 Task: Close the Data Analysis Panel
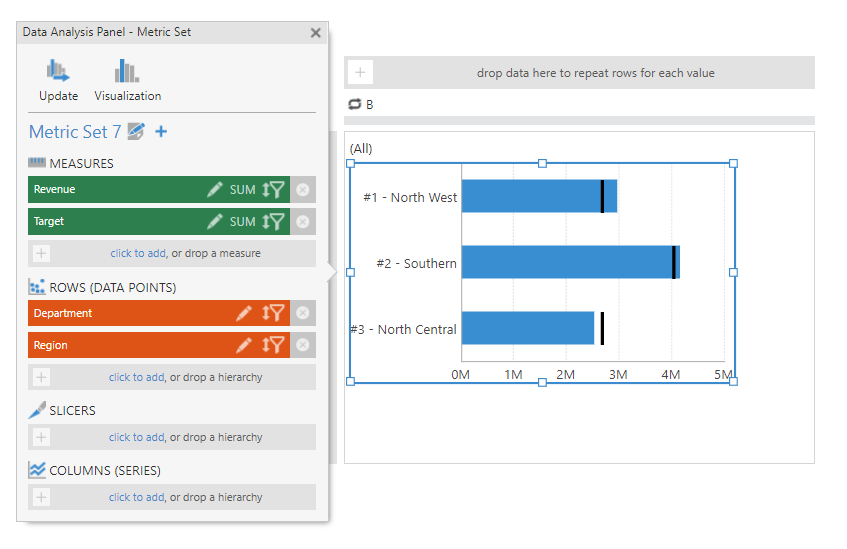click(x=316, y=33)
